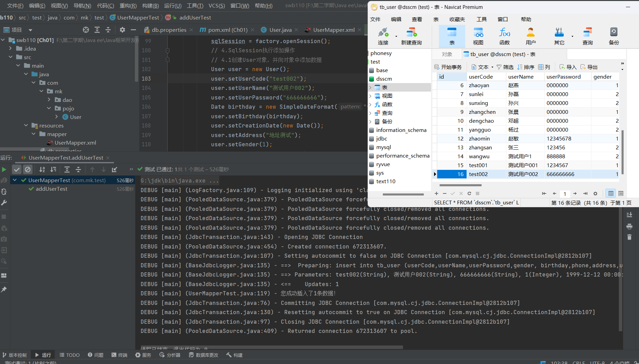This screenshot has width=639, height=364.
Task: Select ryvue database in Navicat tree
Action: (383, 164)
